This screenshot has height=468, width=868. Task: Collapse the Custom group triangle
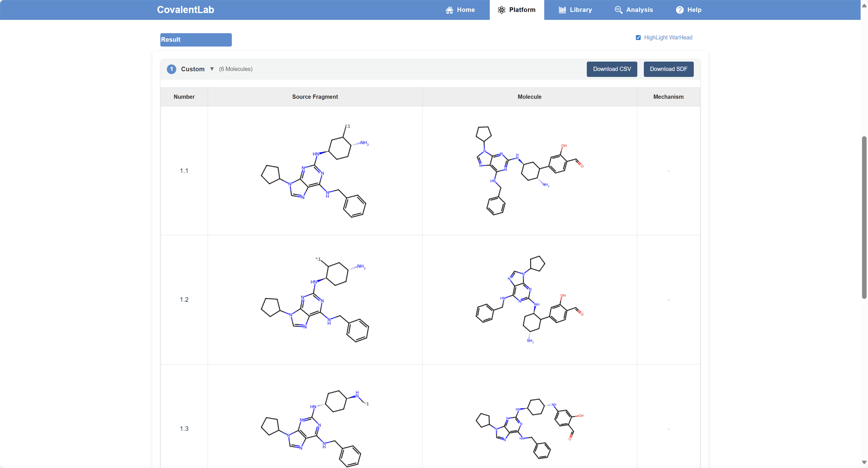212,69
